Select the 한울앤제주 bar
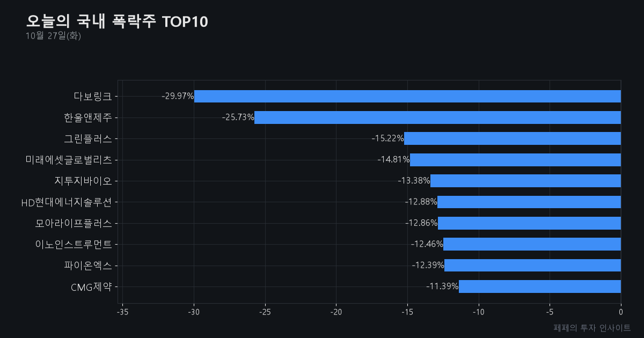644x338 pixels. point(437,117)
